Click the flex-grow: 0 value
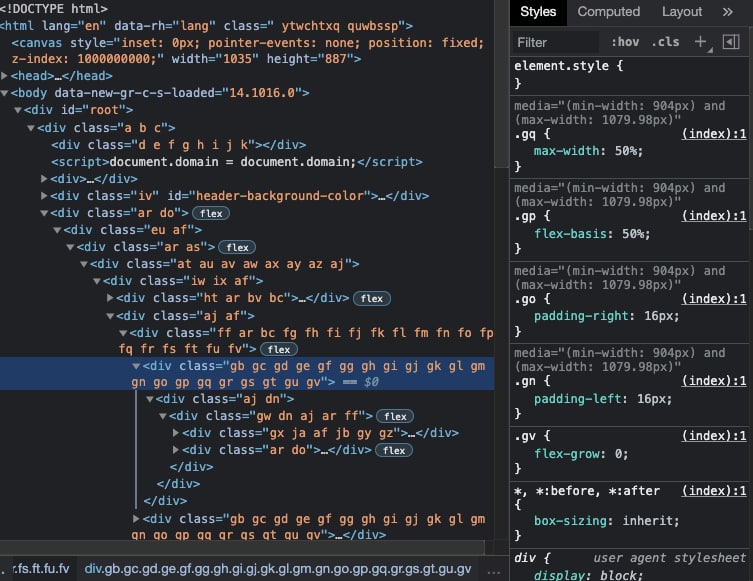 (x=618, y=454)
